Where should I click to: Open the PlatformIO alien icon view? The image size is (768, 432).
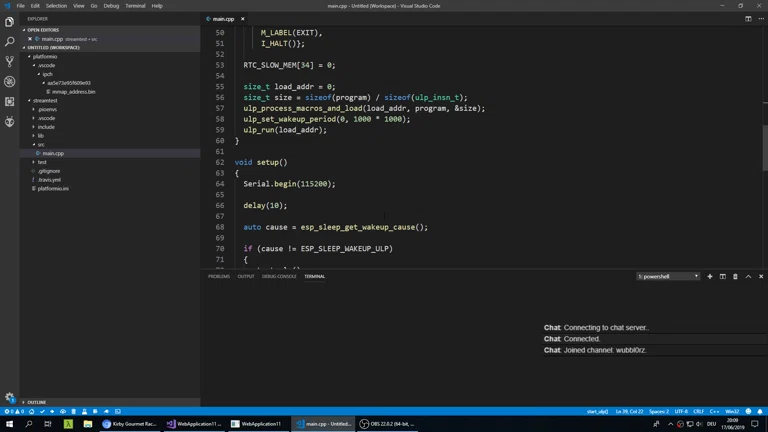click(x=10, y=122)
